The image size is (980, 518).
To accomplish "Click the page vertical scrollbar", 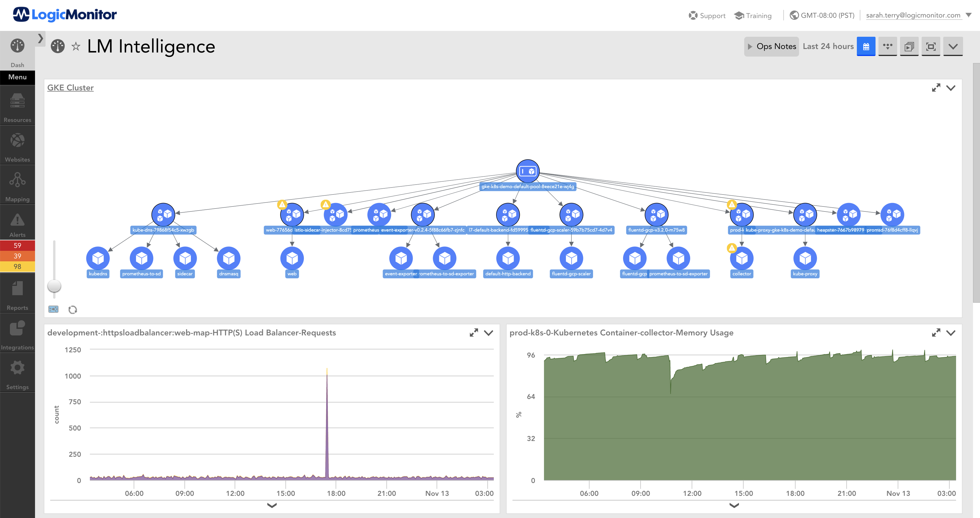I will (x=976, y=183).
